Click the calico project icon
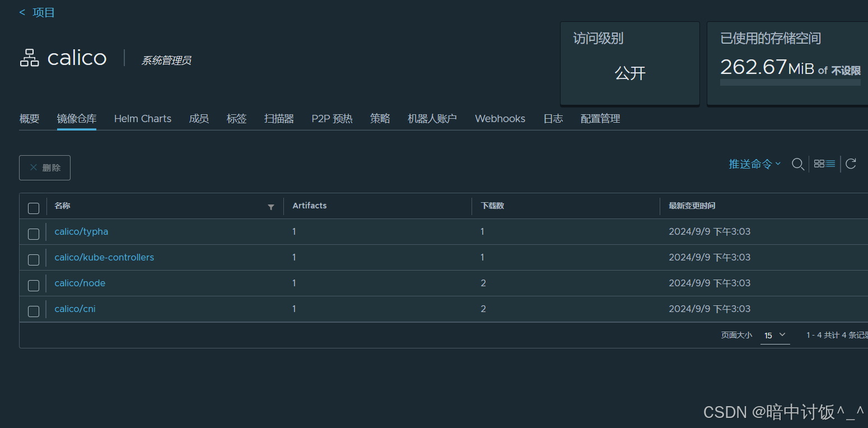Viewport: 868px width, 428px height. pyautogui.click(x=29, y=58)
